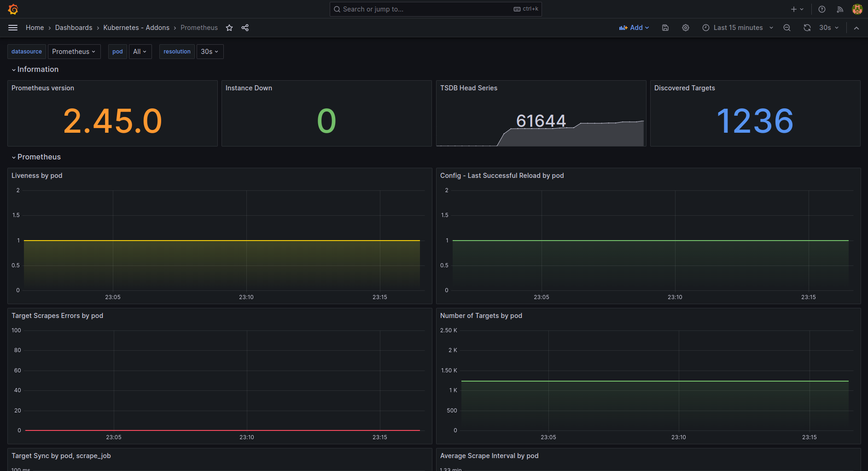Zoom out the time range

tap(787, 28)
